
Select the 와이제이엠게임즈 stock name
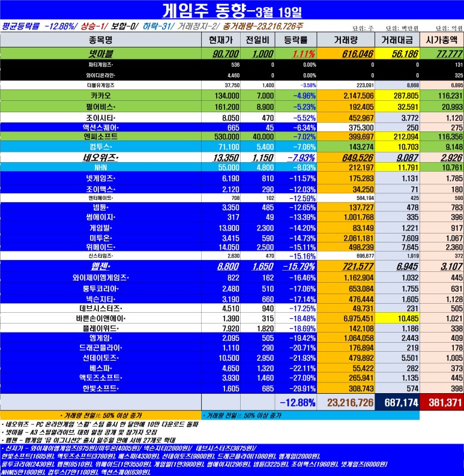100,278
